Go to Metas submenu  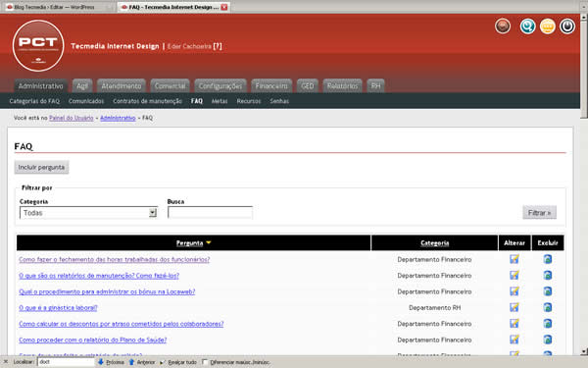(220, 101)
